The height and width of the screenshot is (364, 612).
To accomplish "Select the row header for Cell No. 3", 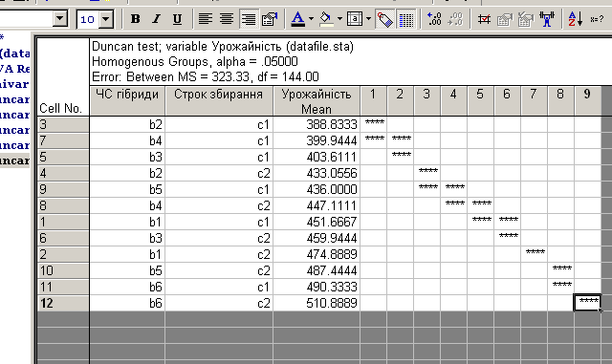I will pyautogui.click(x=63, y=124).
